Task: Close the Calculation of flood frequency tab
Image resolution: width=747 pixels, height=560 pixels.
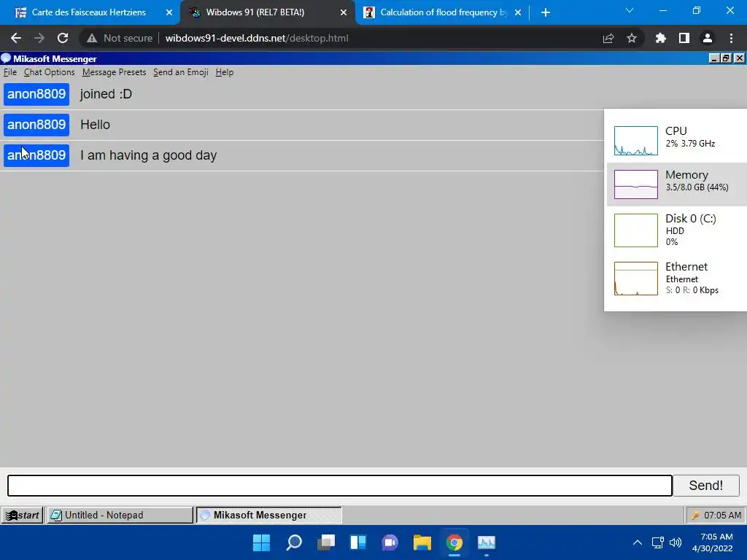Action: 518,12
